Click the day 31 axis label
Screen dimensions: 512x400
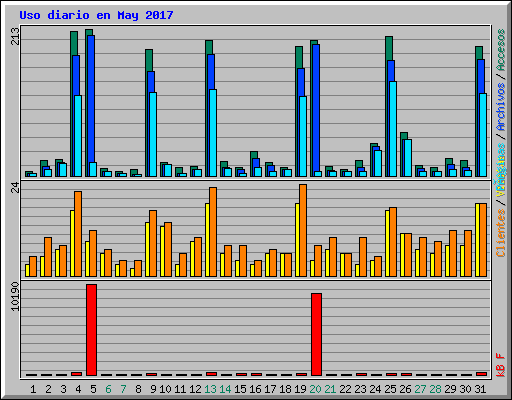(480, 389)
